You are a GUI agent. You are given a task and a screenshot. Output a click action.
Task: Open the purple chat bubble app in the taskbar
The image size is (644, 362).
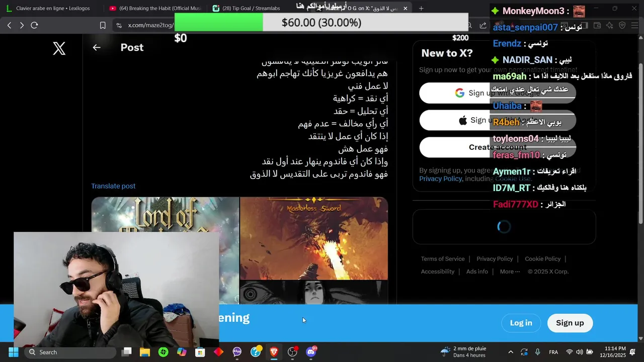tap(237, 352)
